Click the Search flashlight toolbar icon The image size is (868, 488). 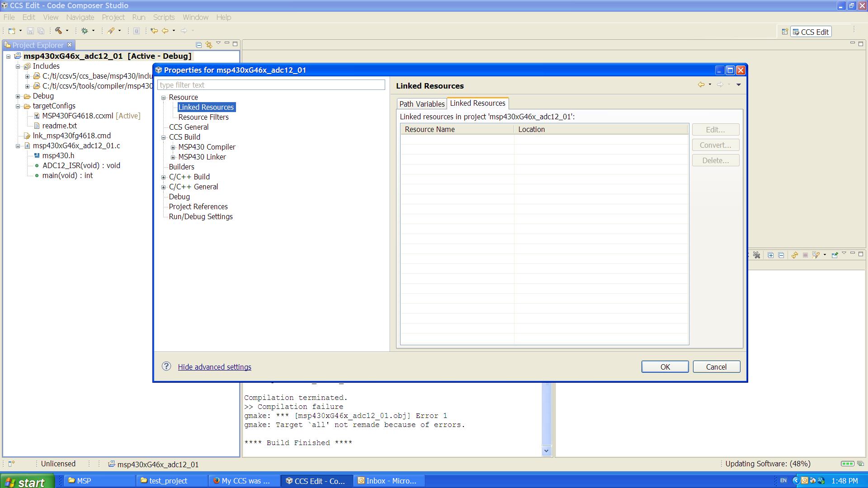pyautogui.click(x=111, y=31)
